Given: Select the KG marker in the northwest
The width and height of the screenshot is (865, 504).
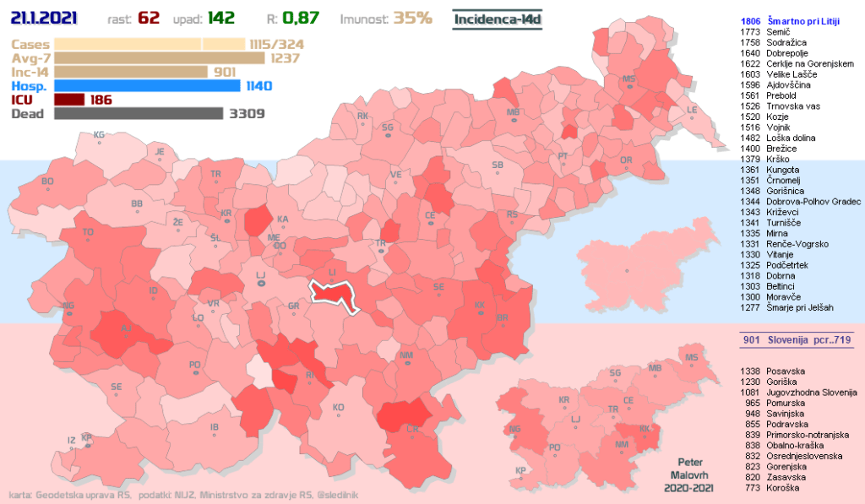Looking at the screenshot, I should (x=99, y=137).
